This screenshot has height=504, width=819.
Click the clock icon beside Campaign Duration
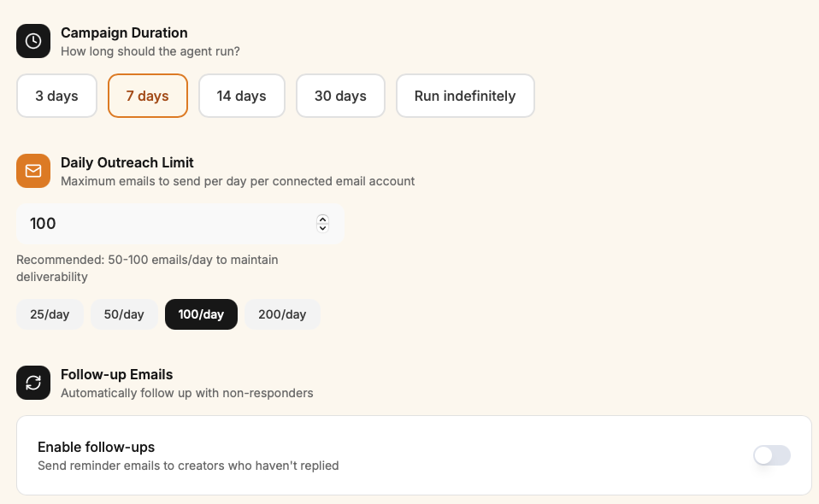pyautogui.click(x=33, y=40)
